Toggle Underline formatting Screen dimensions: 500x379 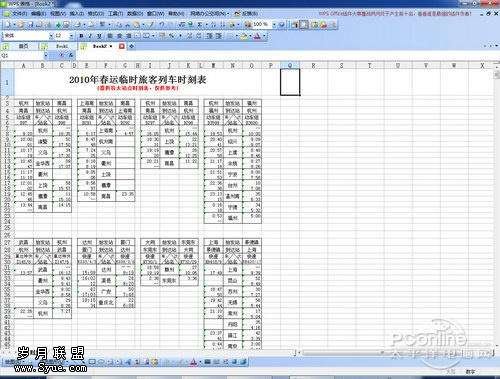(x=99, y=36)
